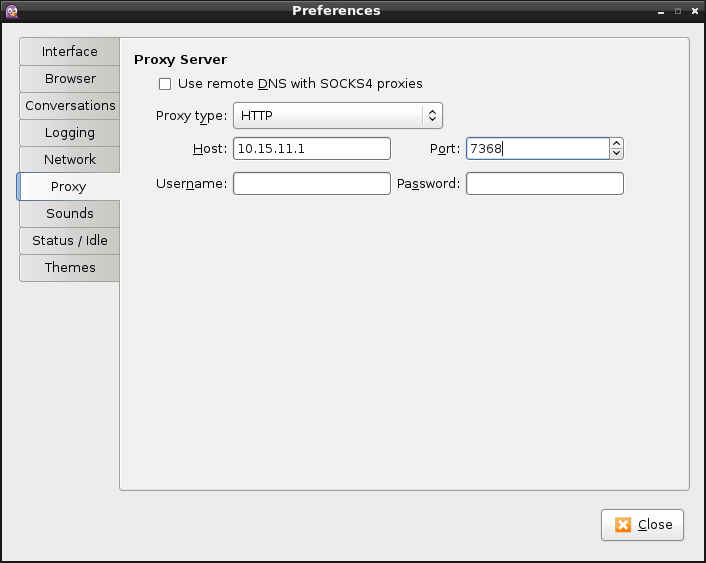
Task: Open the Browser tab
Action: pos(69,78)
